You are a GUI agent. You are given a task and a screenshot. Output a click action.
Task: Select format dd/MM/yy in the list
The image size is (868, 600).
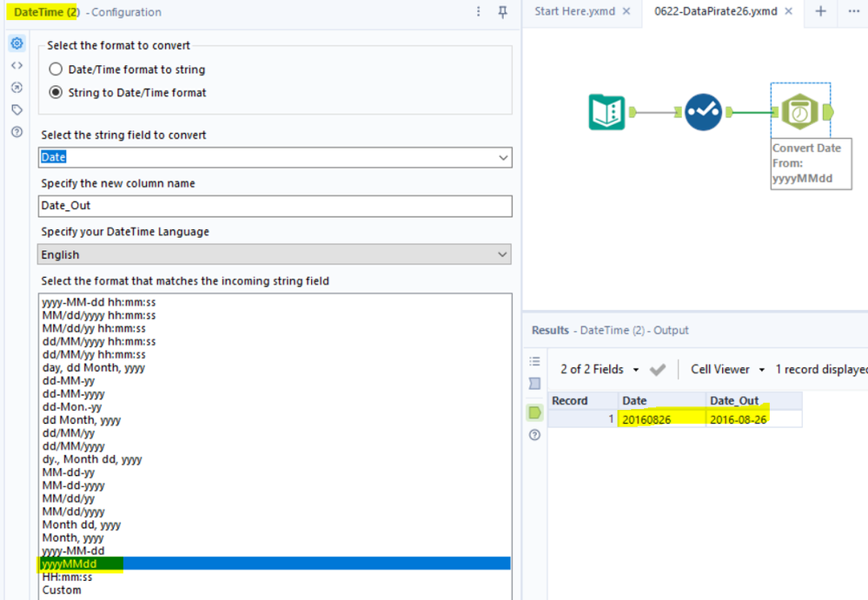click(69, 433)
